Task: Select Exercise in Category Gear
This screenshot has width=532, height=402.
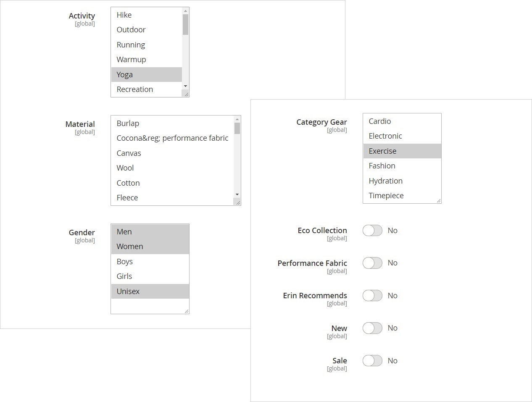Action: [382, 151]
